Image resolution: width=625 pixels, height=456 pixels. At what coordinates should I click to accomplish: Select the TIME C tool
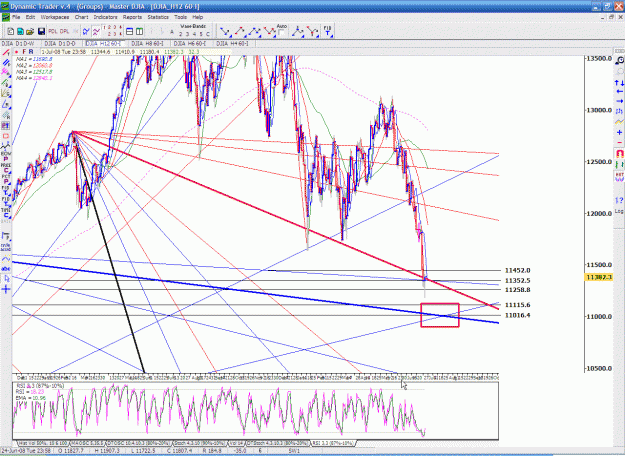tap(6, 213)
